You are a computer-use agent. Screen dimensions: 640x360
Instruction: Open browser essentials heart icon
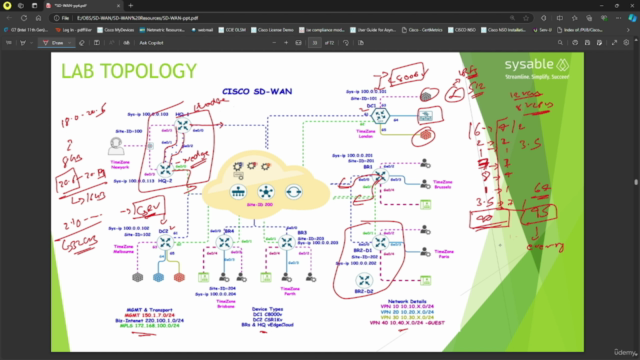point(604,18)
